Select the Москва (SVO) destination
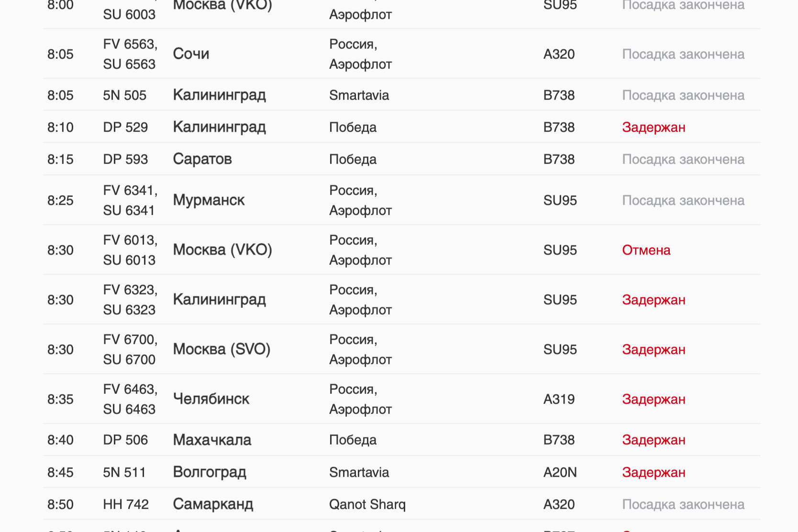 point(222,349)
